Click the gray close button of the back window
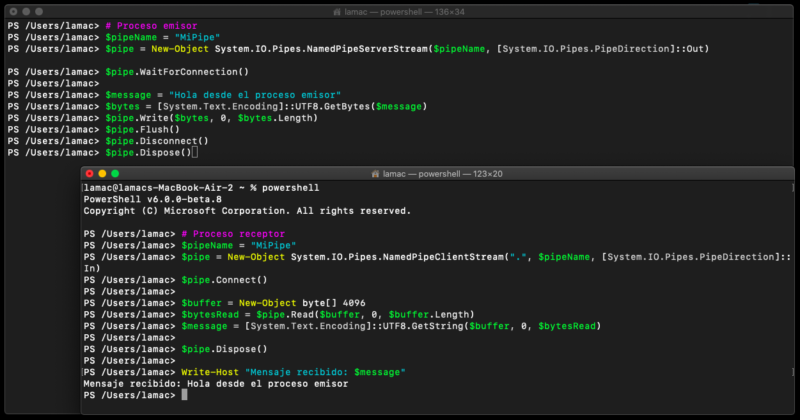 point(14,11)
